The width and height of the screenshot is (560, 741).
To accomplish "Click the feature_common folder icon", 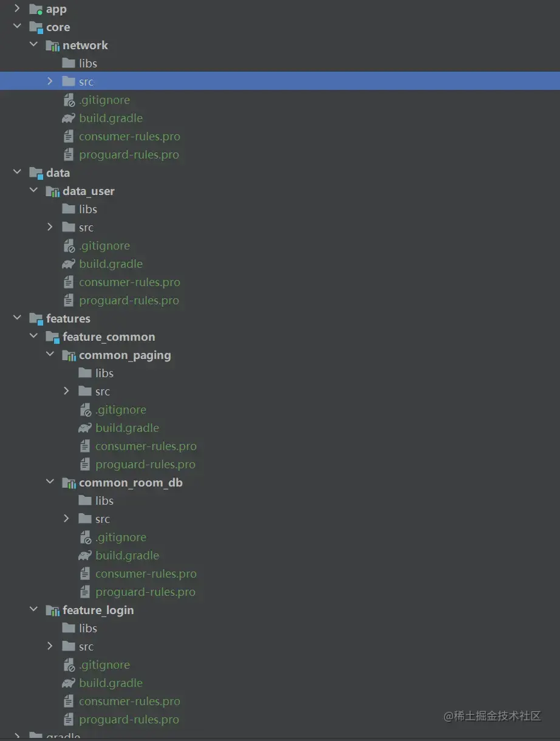I will (52, 337).
